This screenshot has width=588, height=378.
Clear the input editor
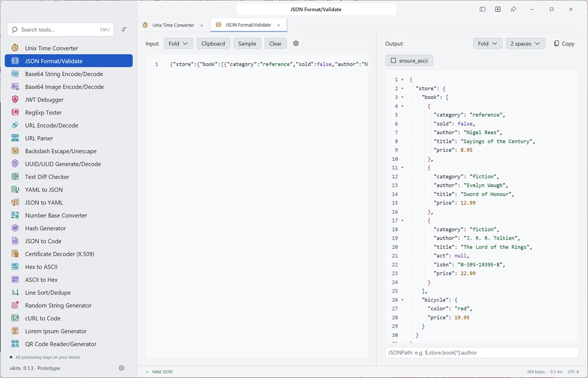click(x=276, y=44)
